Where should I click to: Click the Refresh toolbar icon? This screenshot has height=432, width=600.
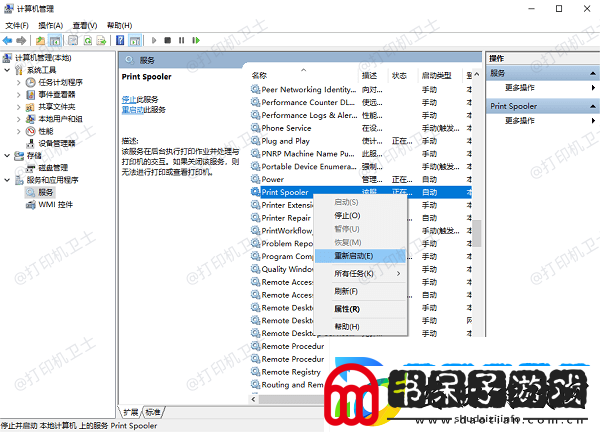click(88, 40)
